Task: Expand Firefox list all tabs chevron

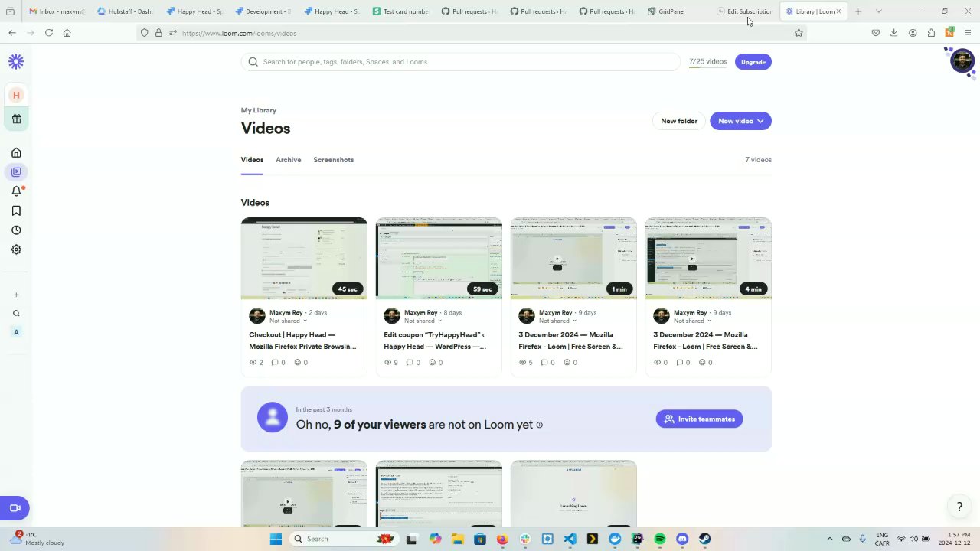Action: point(878,11)
